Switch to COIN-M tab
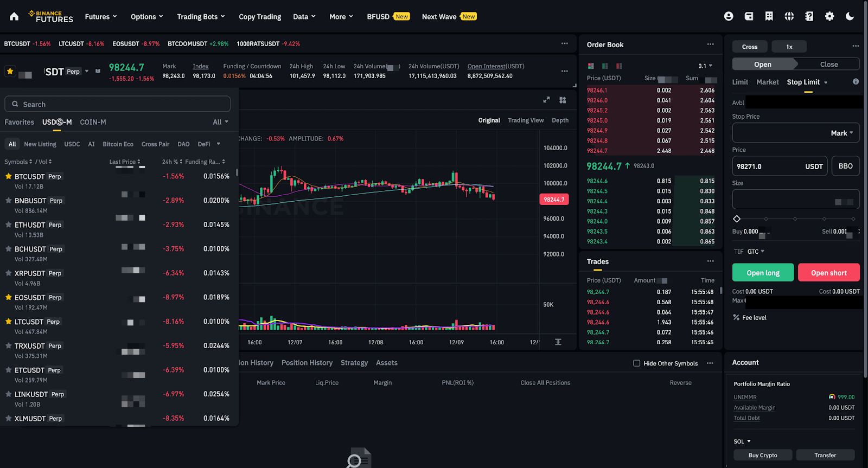 point(93,122)
